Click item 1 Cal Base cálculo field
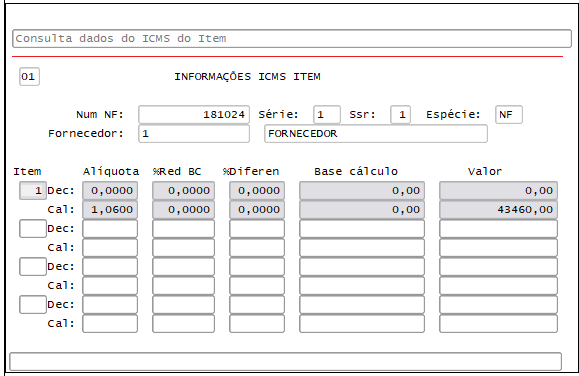The image size is (579, 376). (362, 209)
